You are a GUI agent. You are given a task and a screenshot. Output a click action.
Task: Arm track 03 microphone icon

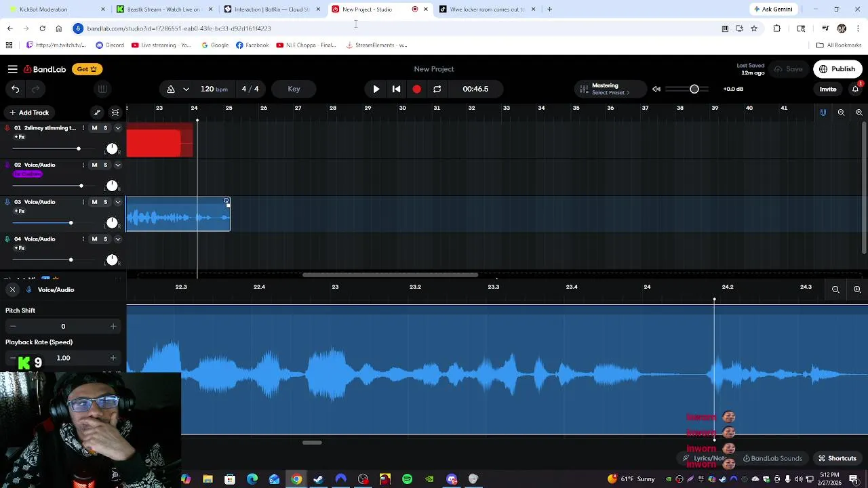coord(7,202)
